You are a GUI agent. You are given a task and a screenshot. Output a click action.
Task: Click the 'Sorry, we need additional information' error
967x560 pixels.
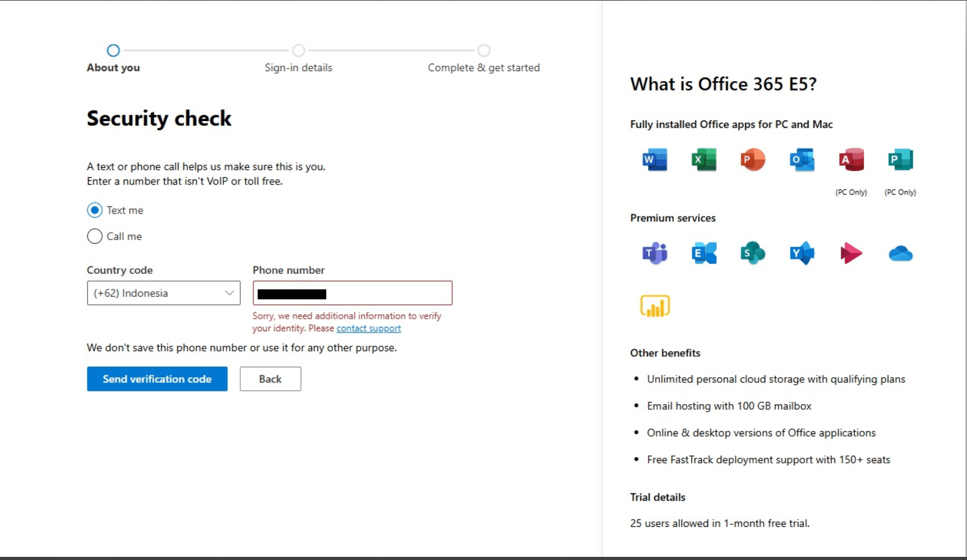[x=347, y=322]
